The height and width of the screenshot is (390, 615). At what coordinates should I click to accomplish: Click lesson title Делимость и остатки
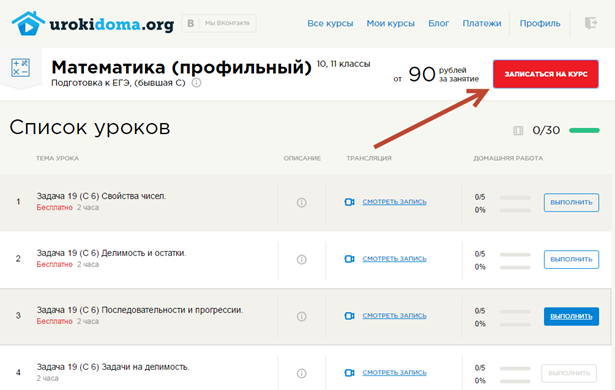click(111, 253)
